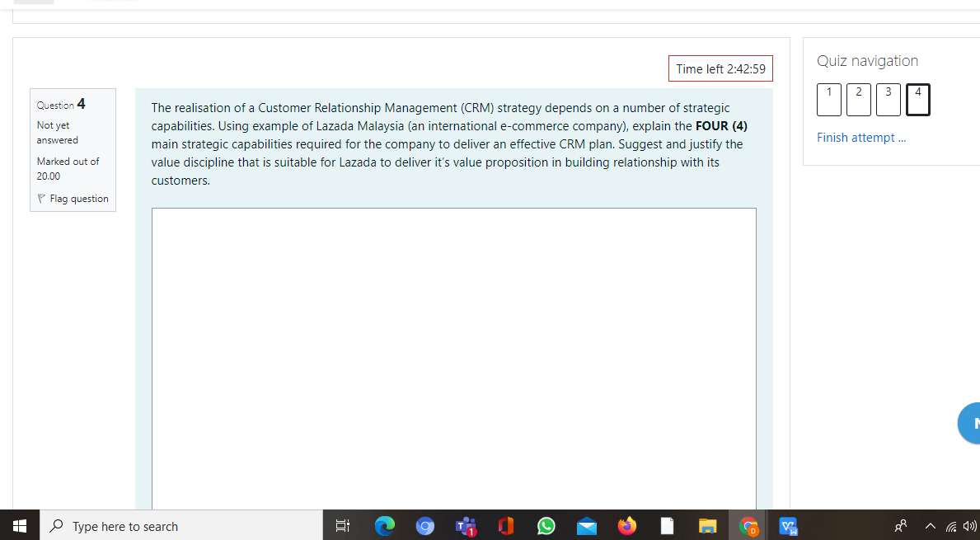Click the blue floating chat bubble button
Viewport: 980px width, 540px height.
click(x=969, y=423)
